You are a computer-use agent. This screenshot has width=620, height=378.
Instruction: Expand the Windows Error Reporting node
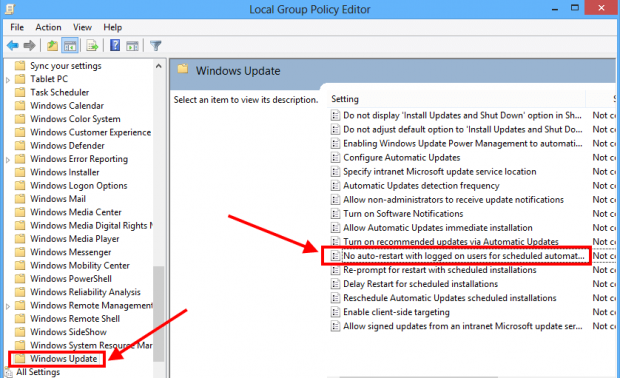(x=8, y=160)
